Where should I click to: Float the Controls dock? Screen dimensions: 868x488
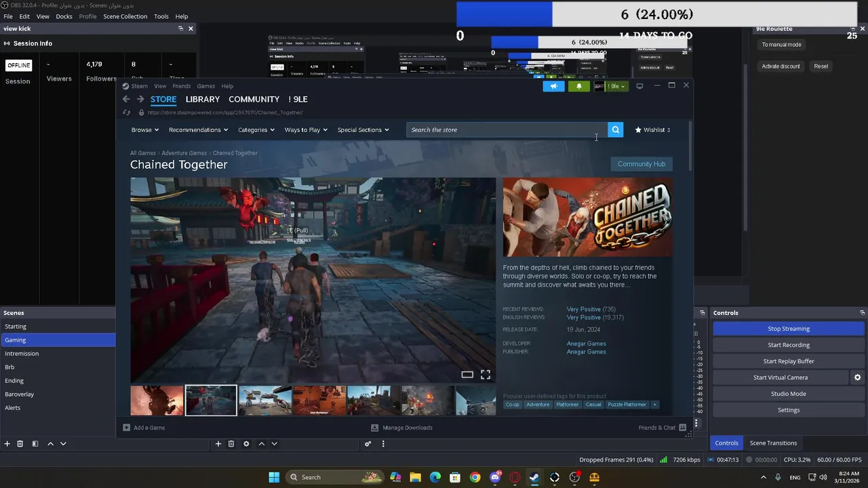pos(862,312)
